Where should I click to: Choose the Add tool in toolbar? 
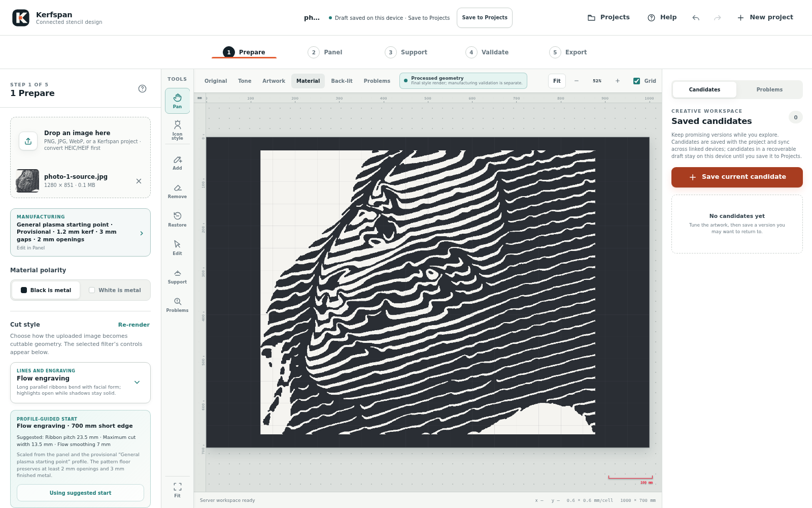[177, 163]
